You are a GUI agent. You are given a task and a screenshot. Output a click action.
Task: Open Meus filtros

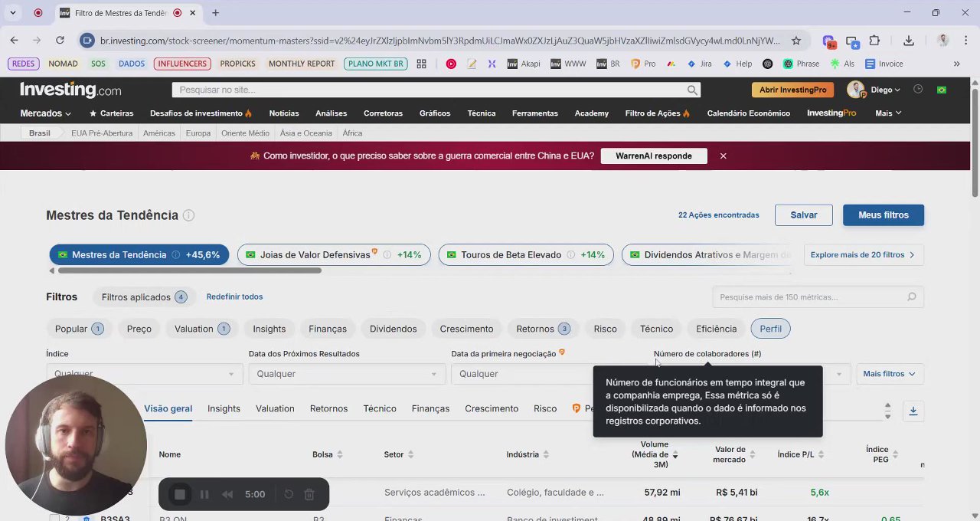(x=884, y=215)
